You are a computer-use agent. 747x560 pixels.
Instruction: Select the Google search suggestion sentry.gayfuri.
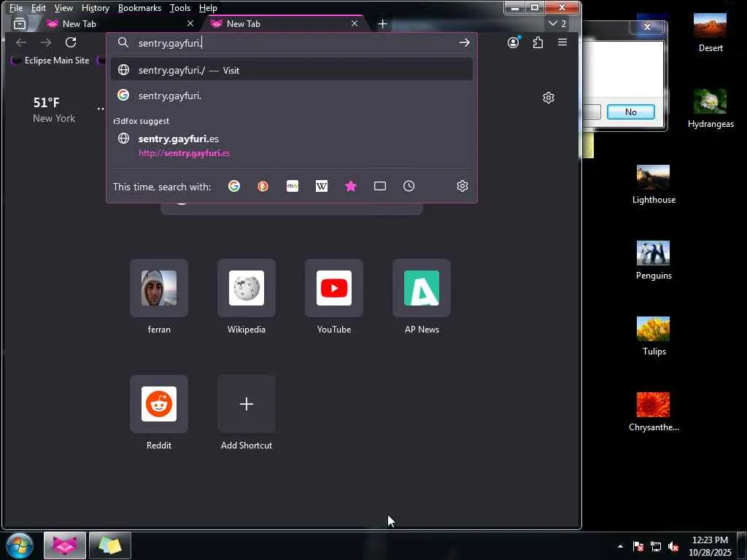(x=292, y=96)
